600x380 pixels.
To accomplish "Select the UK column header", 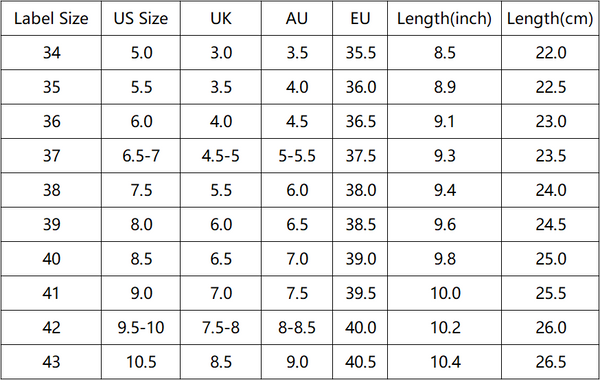I will click(221, 18).
